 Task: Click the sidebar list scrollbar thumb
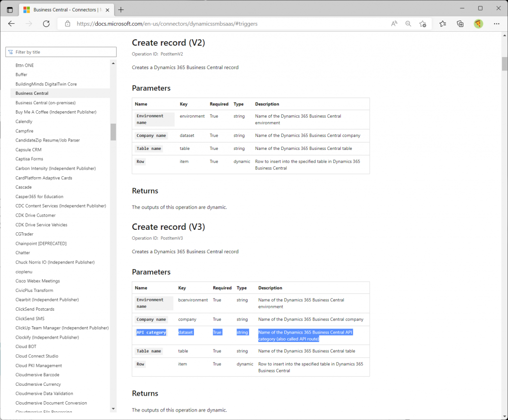(113, 132)
